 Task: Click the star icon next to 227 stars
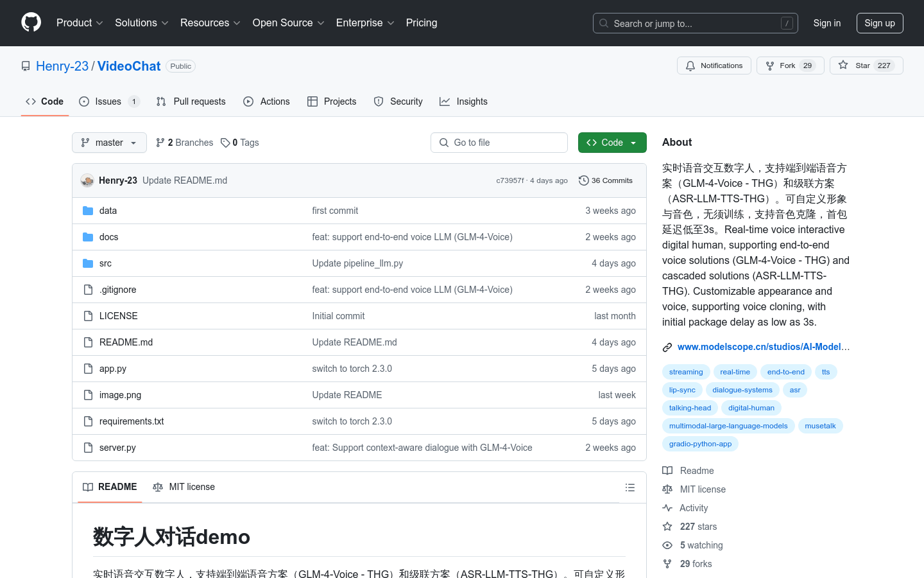(x=667, y=527)
